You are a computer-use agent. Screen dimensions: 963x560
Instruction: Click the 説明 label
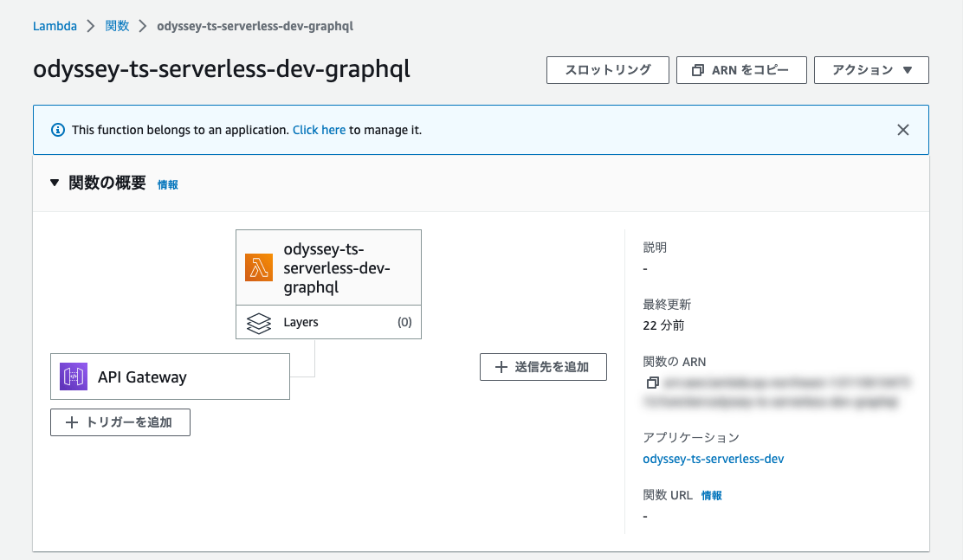click(x=655, y=248)
